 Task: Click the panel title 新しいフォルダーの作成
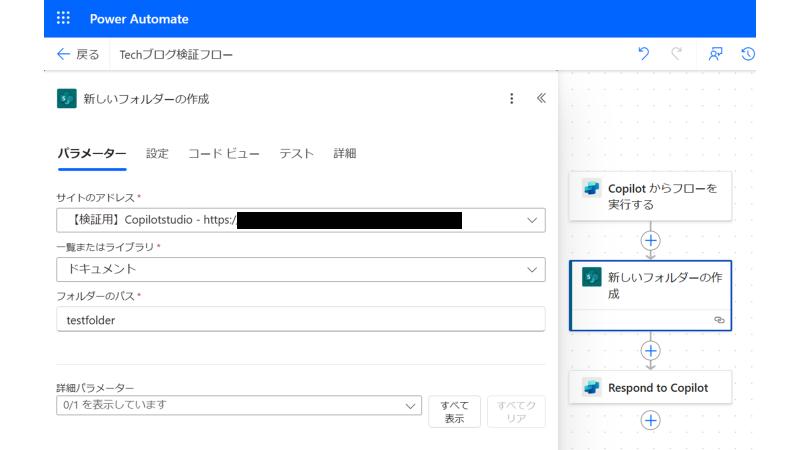[146, 99]
